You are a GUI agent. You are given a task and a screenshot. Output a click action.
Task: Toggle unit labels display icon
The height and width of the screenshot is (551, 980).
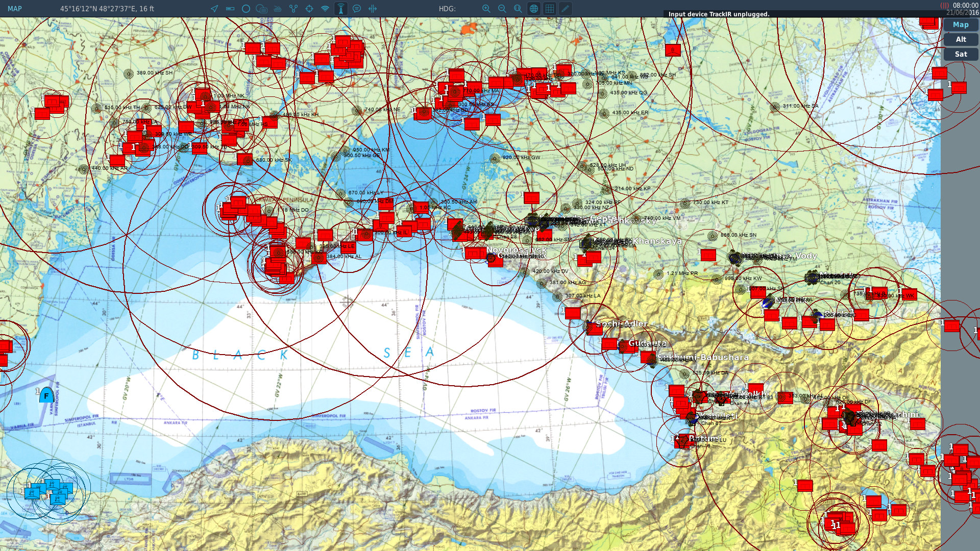[262, 9]
